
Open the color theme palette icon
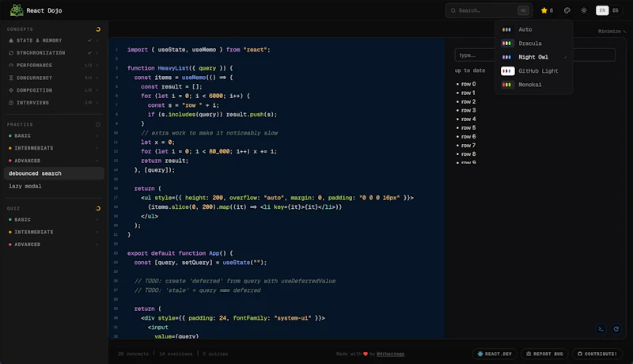567,10
